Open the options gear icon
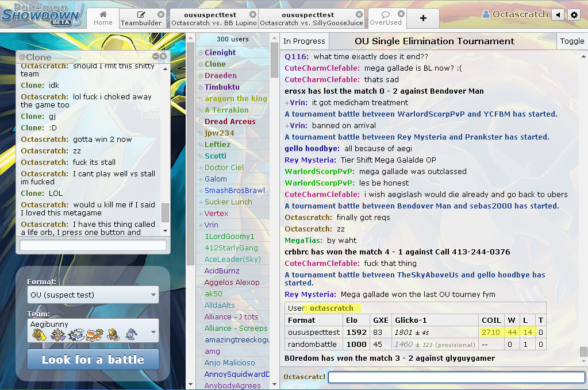This screenshot has width=588, height=390. tap(574, 15)
